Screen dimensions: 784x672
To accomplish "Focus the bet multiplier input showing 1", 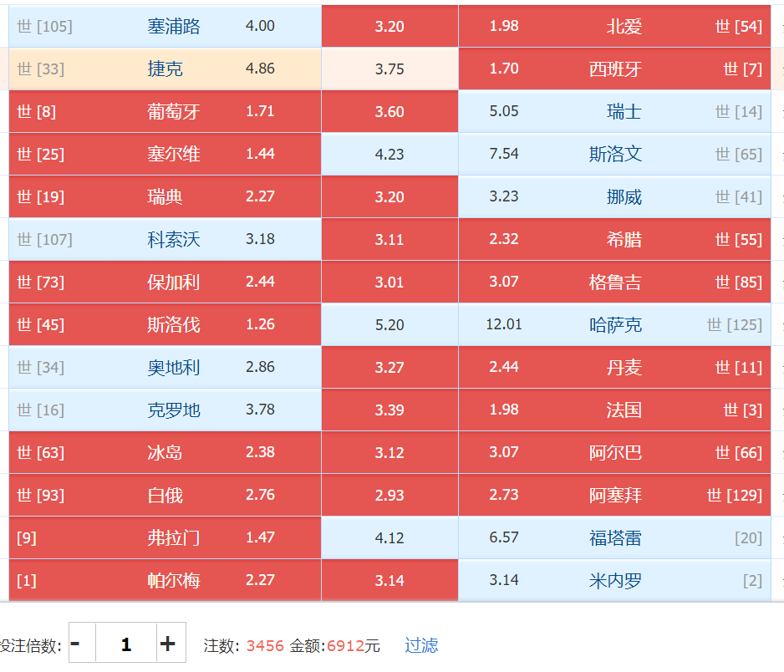I will (126, 644).
